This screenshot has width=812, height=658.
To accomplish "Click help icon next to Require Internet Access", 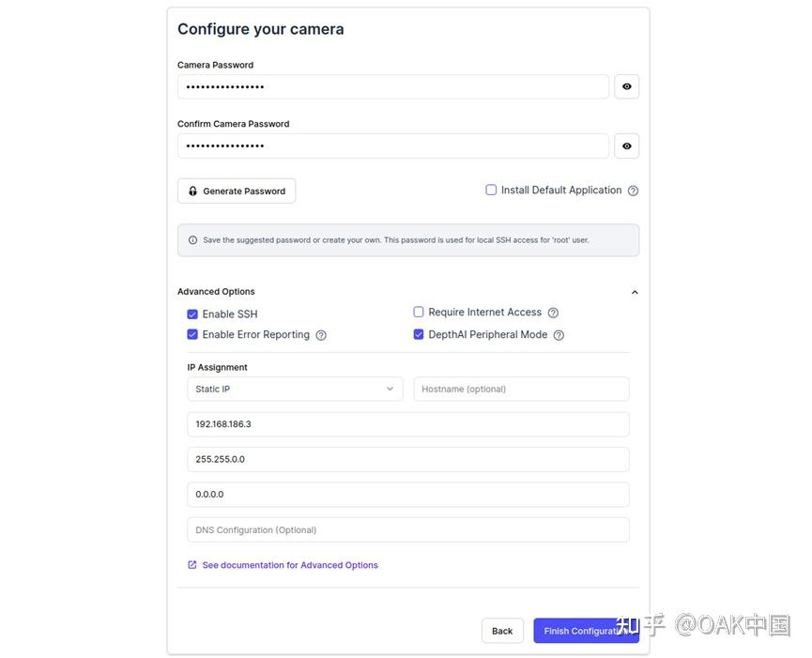I will 553,313.
